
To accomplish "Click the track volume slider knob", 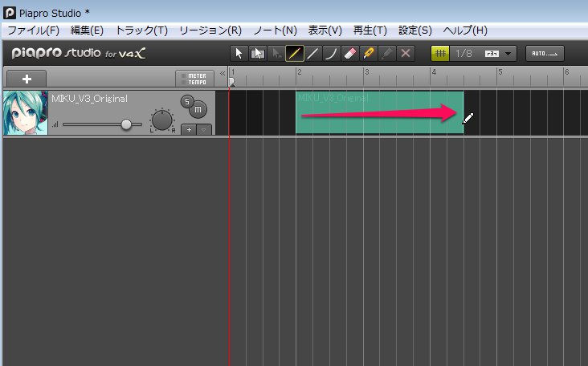I will click(126, 124).
